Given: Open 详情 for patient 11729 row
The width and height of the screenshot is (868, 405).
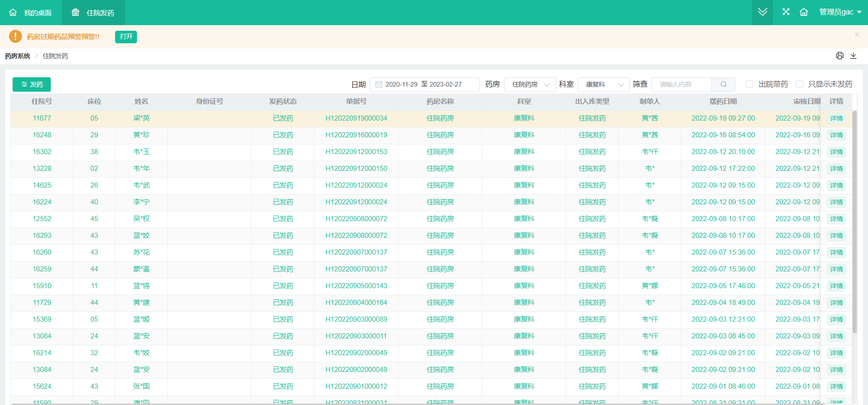Looking at the screenshot, I should click(x=836, y=303).
